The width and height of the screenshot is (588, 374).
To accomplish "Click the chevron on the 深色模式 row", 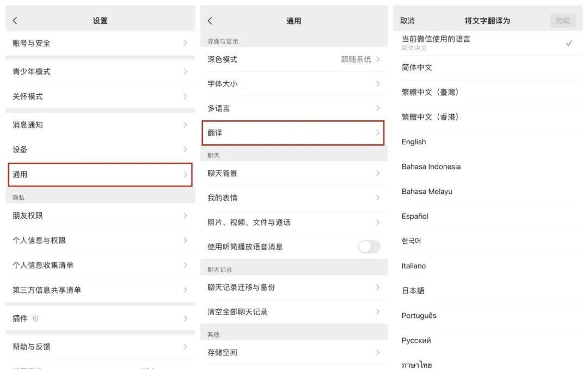I will (x=378, y=59).
